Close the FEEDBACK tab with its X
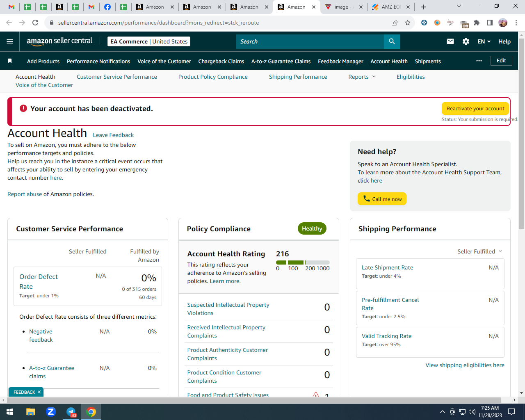The height and width of the screenshot is (420, 525). [39, 392]
